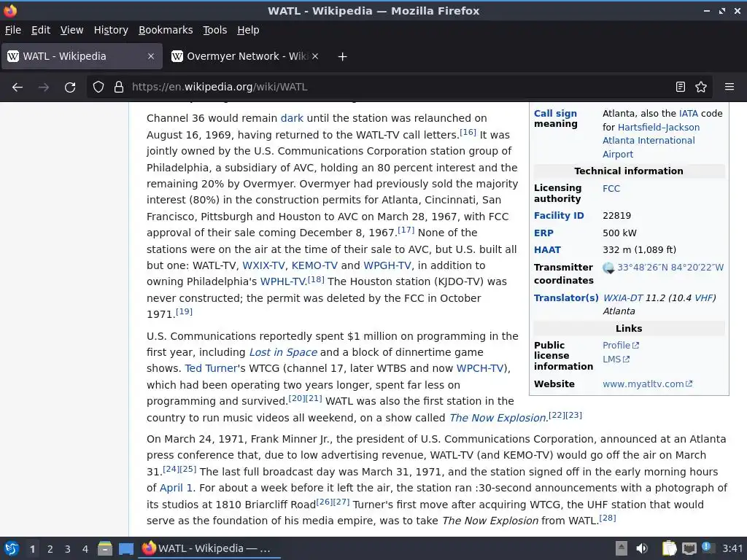The height and width of the screenshot is (560, 747).
Task: Open the Ted Turner link
Action: tap(211, 368)
